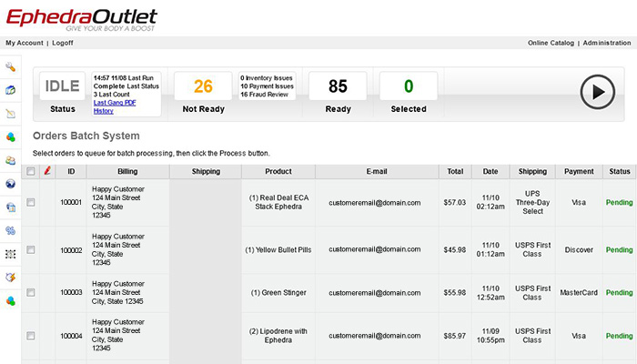This screenshot has height=364, width=637.
Task: Go to the Administration menu item
Action: (607, 43)
